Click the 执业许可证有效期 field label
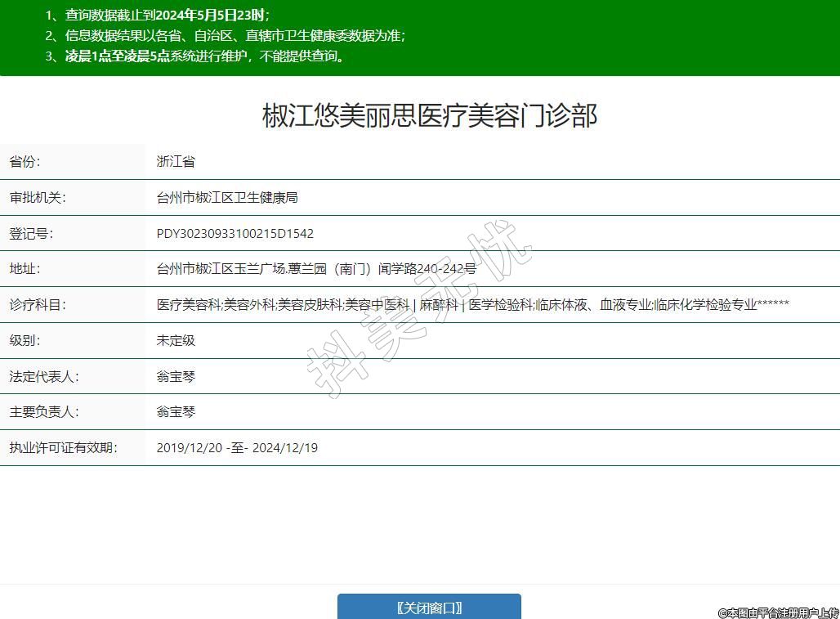840x619 pixels. click(63, 448)
